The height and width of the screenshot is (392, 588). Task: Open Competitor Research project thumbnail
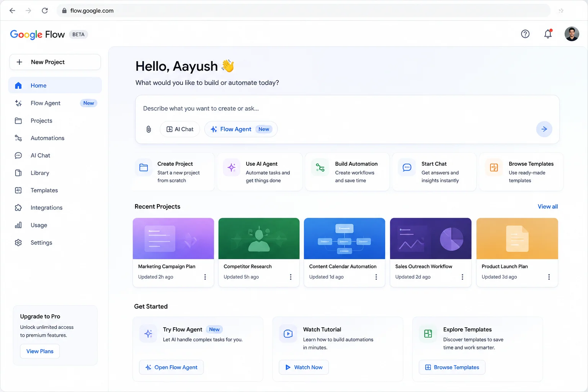259,238
